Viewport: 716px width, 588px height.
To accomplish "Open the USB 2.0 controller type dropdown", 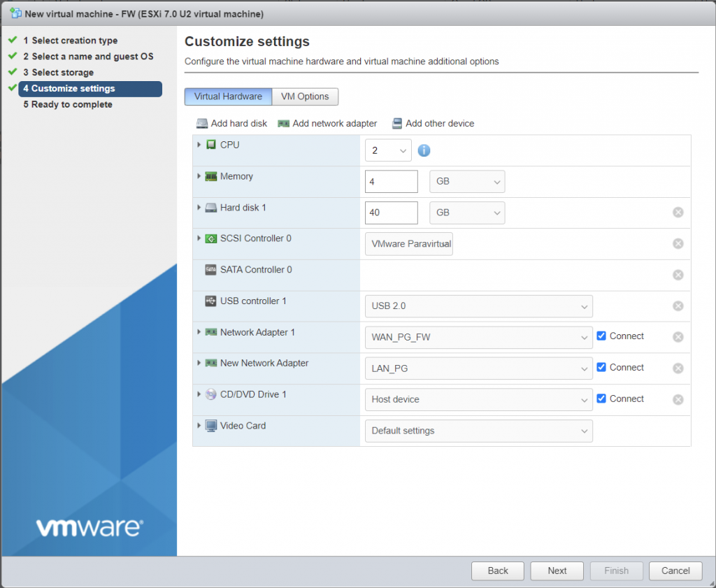I will [478, 306].
